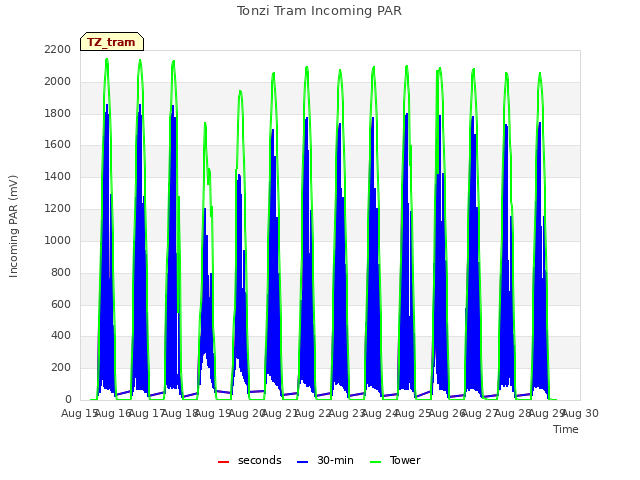Click the chart title Tonzi Tram Incoming PAR
The width and height of the screenshot is (640, 480).
tap(319, 11)
